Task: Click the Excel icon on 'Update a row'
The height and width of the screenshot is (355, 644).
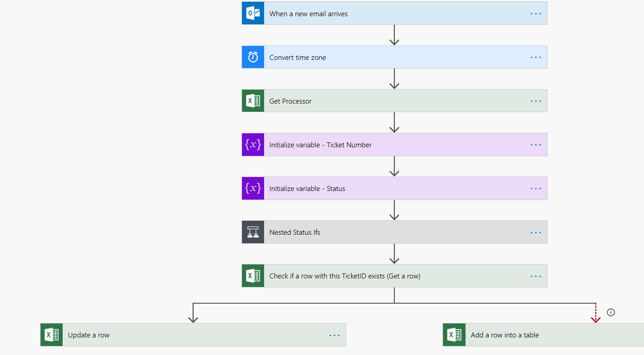Action: pyautogui.click(x=51, y=334)
